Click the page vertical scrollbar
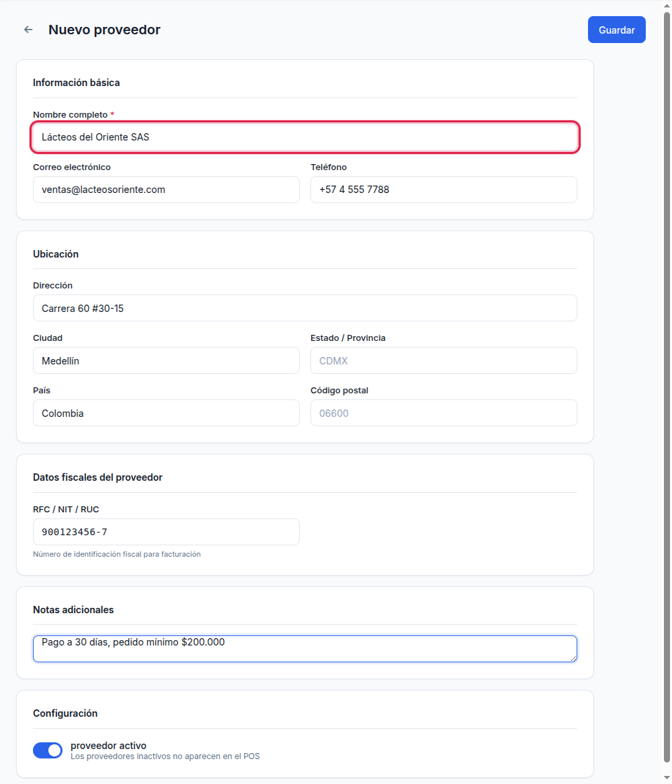Image resolution: width=672 pixels, height=784 pixels. pos(667,387)
